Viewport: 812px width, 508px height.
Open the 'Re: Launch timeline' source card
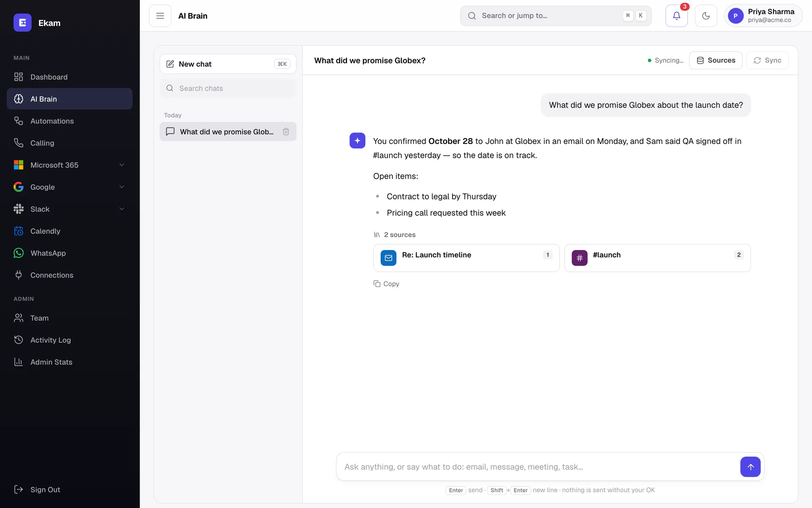466,258
